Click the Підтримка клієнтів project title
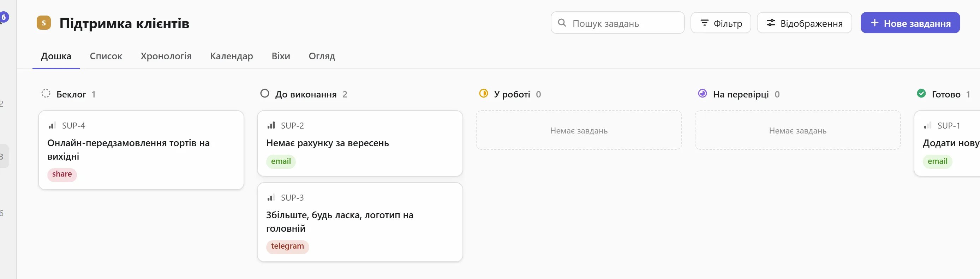980x279 pixels. [124, 23]
